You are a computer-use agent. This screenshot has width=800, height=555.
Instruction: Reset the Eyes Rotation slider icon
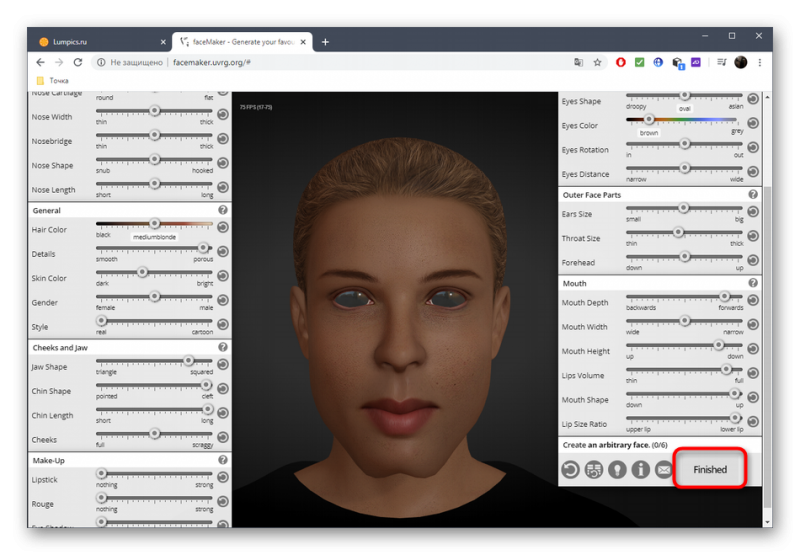(753, 147)
